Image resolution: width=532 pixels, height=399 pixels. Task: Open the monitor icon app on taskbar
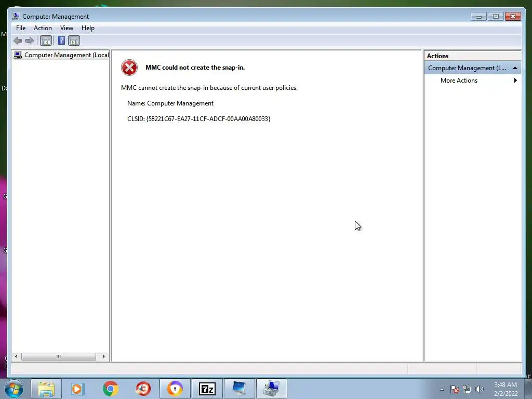point(239,389)
